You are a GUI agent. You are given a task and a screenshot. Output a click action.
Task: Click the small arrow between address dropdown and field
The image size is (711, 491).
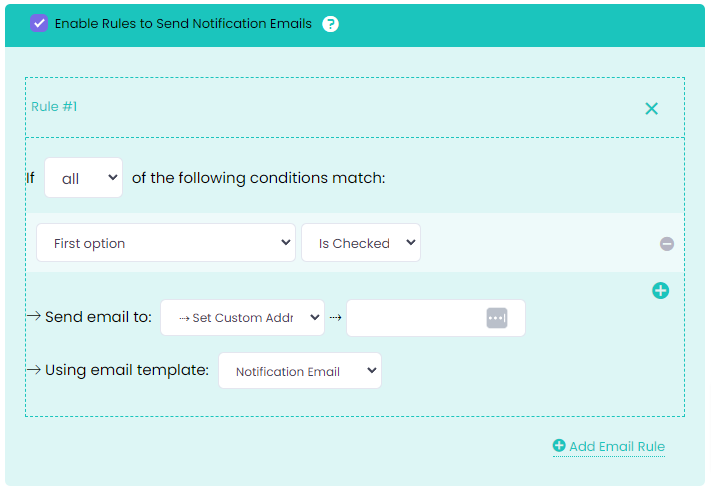tap(335, 317)
